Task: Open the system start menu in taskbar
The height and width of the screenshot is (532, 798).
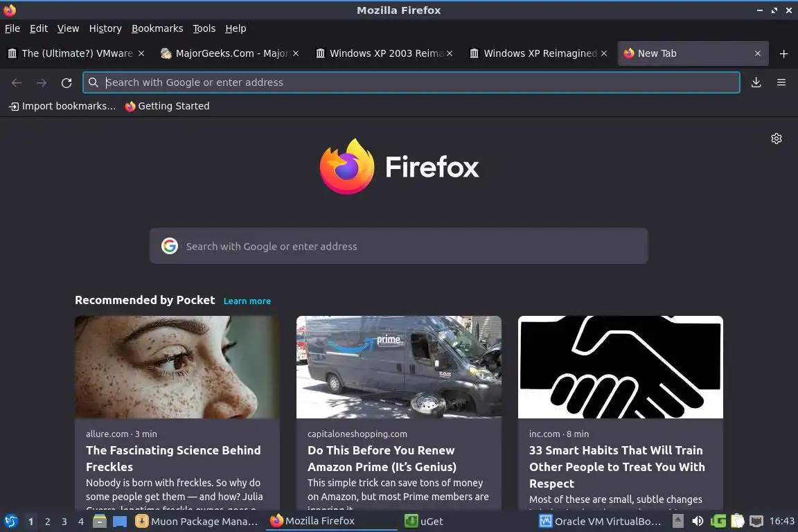Action: tap(10, 522)
